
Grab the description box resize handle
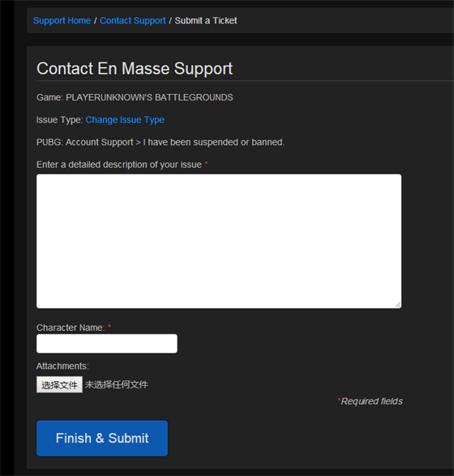(398, 305)
